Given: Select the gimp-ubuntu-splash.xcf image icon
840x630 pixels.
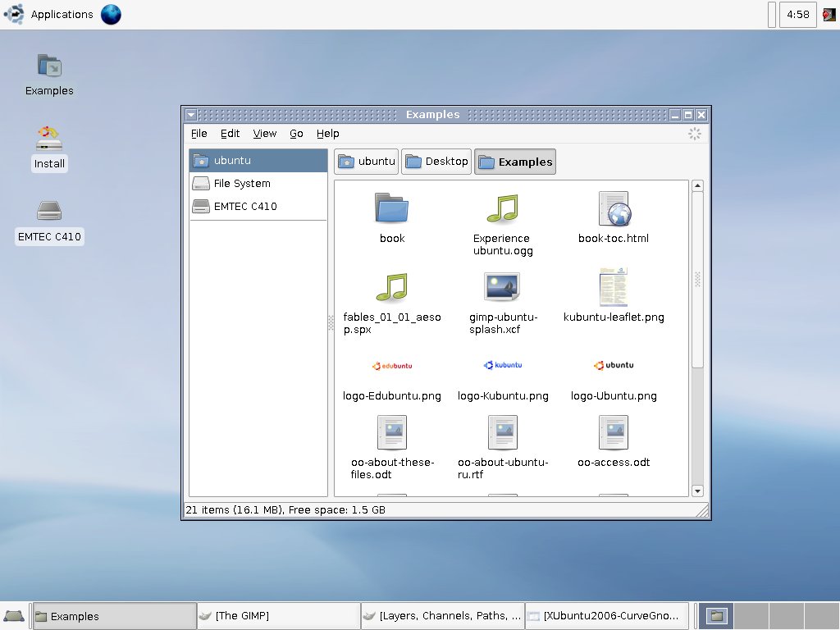Looking at the screenshot, I should point(502,286).
